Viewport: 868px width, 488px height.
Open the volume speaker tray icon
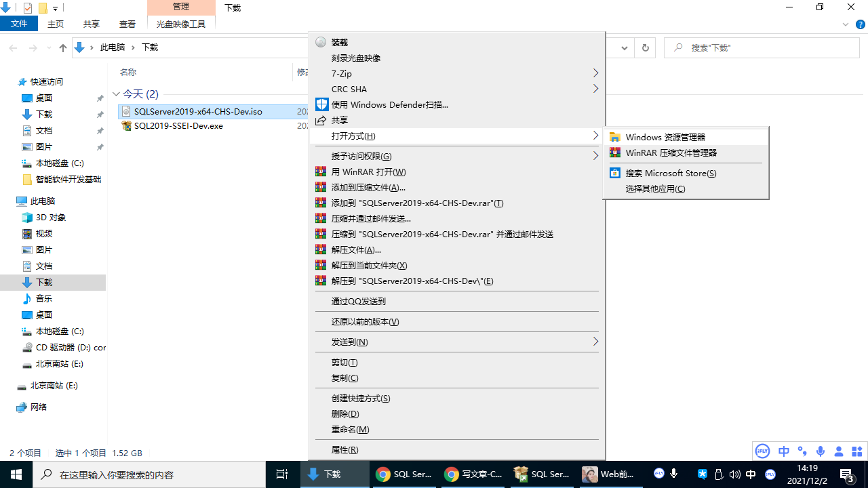tap(735, 474)
